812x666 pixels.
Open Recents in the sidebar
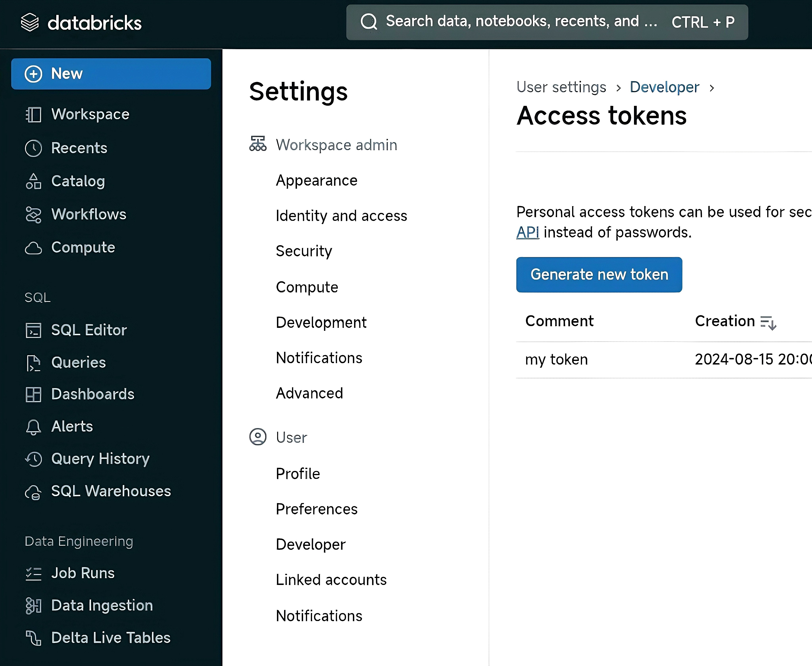click(x=79, y=148)
